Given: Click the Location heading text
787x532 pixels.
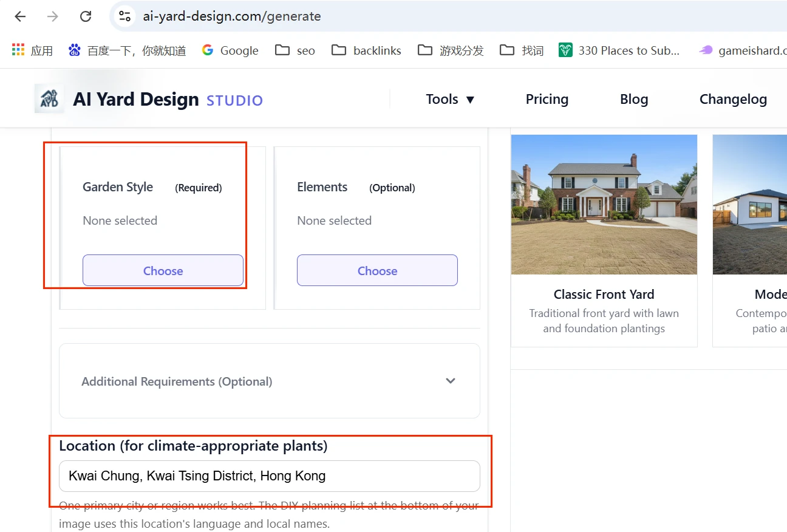Looking at the screenshot, I should pos(193,446).
